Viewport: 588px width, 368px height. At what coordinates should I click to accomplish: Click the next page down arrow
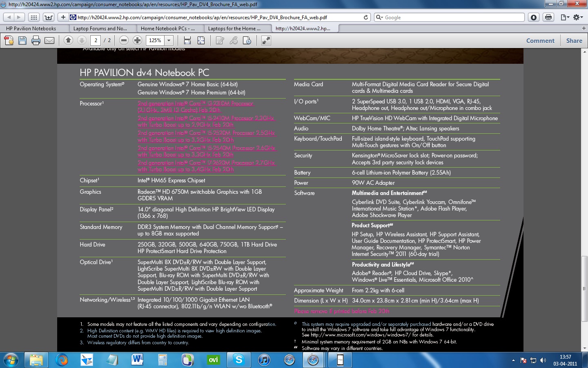82,40
